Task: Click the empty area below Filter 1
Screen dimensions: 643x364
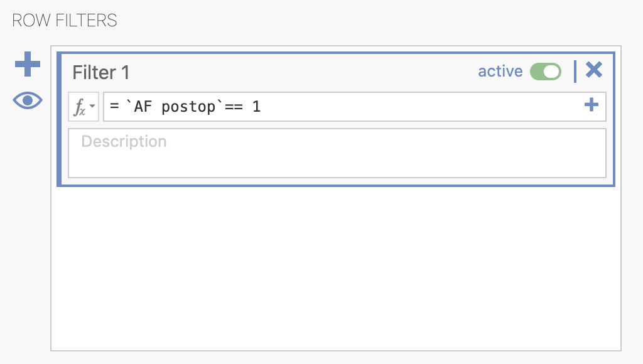Action: (336, 269)
